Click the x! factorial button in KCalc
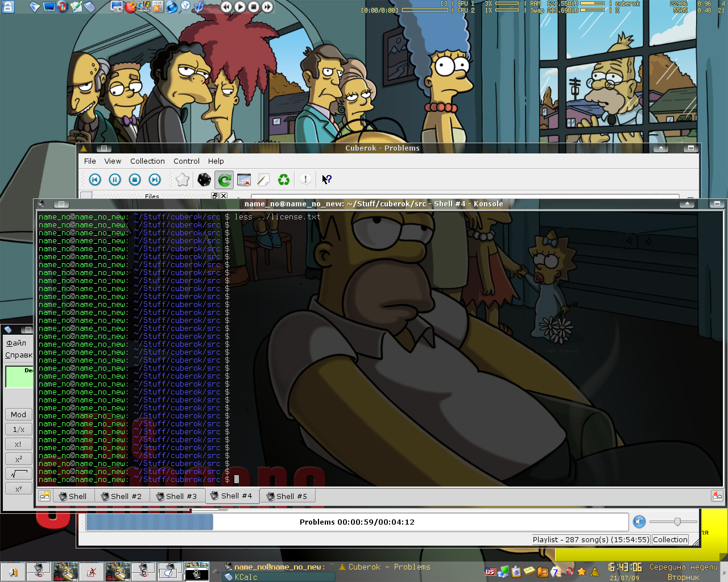The width and height of the screenshot is (728, 582). pyautogui.click(x=18, y=444)
